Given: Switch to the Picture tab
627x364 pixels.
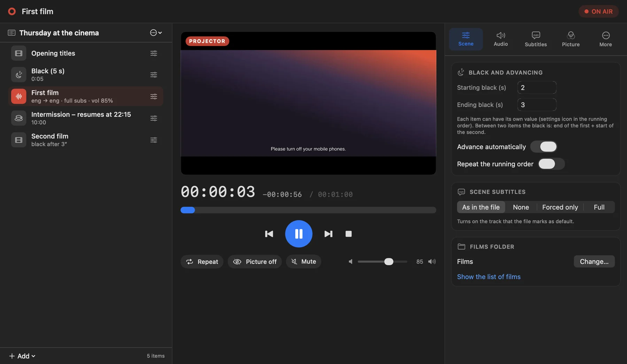Looking at the screenshot, I should pyautogui.click(x=571, y=39).
